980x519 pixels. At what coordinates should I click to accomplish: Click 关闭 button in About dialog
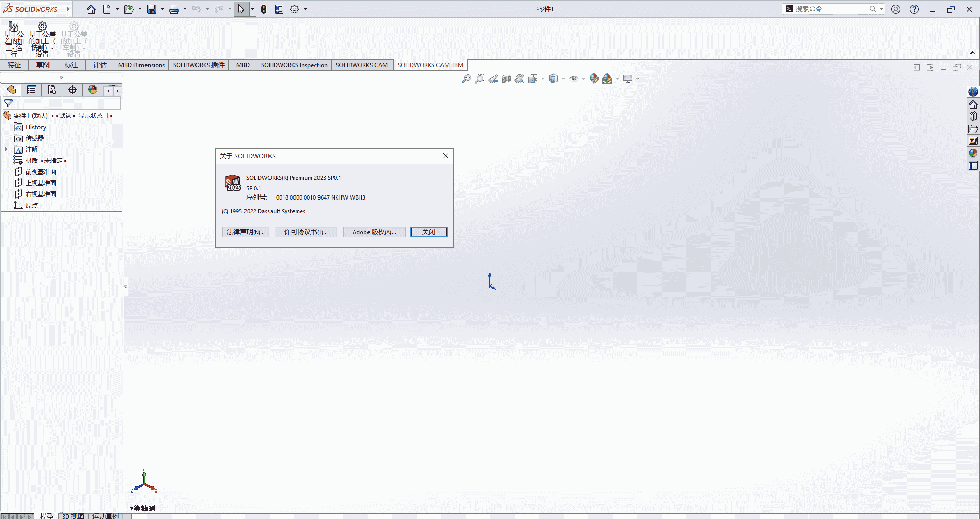click(x=429, y=232)
